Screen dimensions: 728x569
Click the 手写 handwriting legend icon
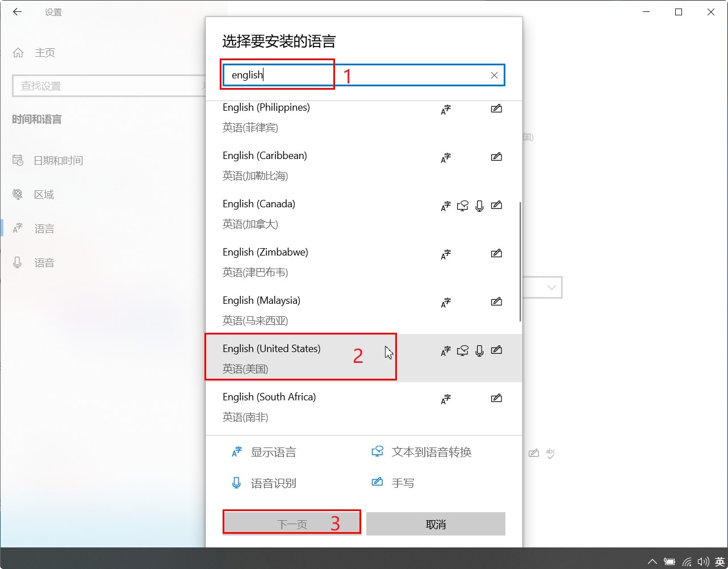[376, 482]
